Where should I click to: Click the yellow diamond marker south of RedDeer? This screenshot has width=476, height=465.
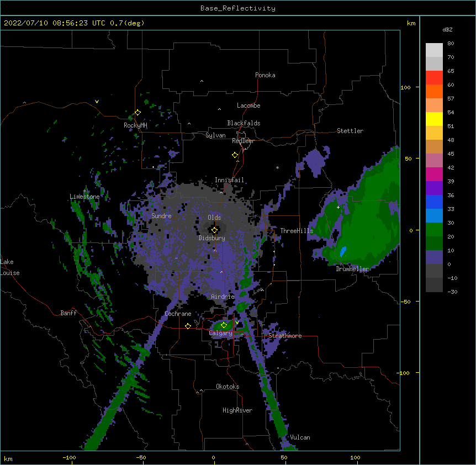[235, 155]
